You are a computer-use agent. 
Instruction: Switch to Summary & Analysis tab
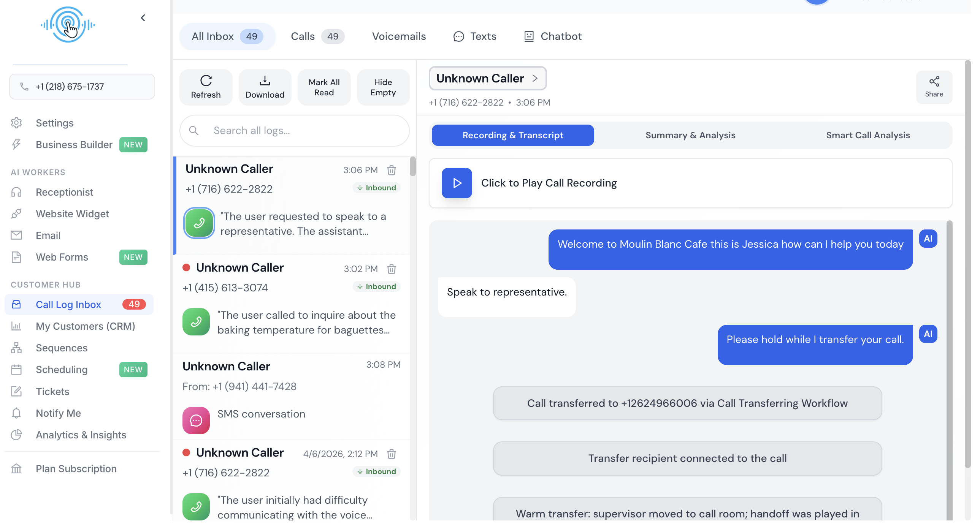coord(690,135)
